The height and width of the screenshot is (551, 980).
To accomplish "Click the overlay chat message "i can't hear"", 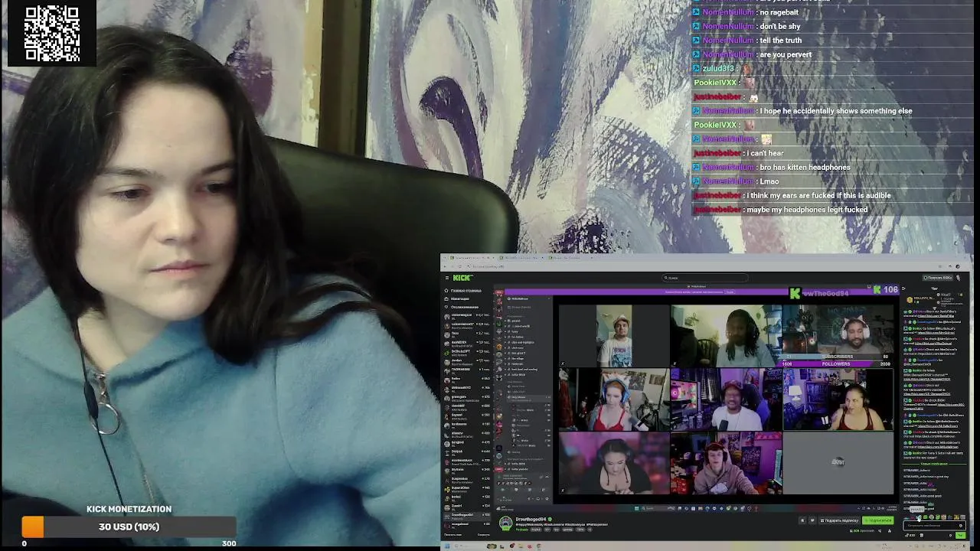I will pyautogui.click(x=765, y=153).
